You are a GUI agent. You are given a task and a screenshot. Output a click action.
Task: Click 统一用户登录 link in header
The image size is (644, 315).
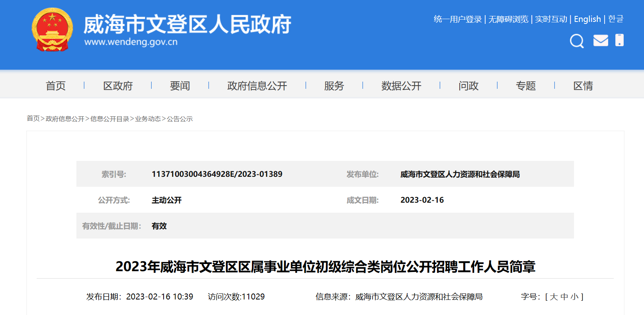[457, 19]
